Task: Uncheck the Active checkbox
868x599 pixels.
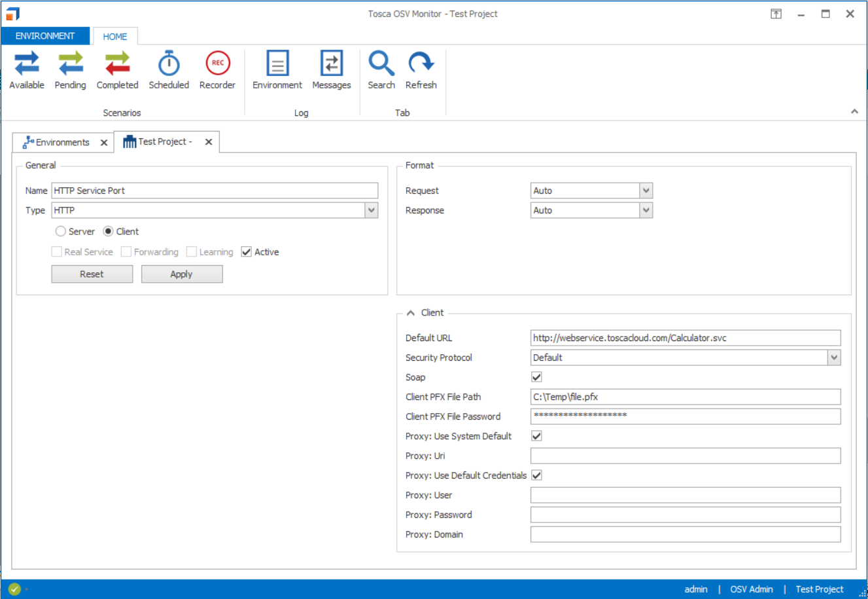Action: click(247, 252)
